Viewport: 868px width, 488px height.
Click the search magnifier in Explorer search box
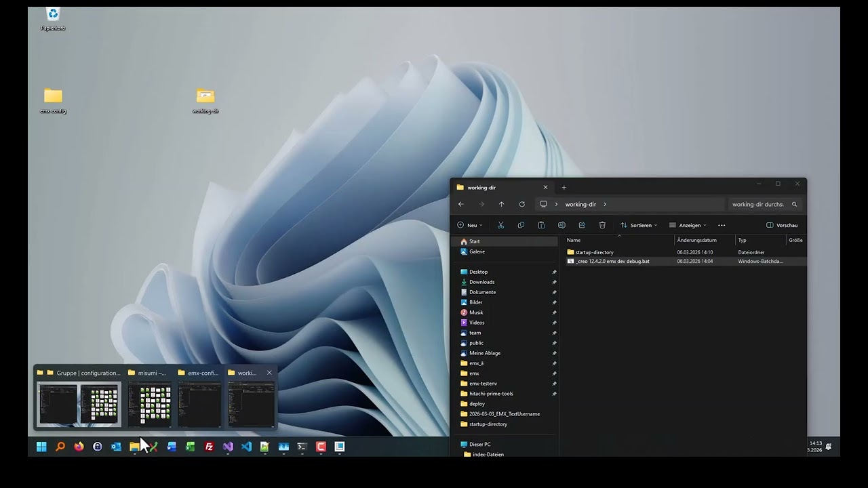(795, 204)
